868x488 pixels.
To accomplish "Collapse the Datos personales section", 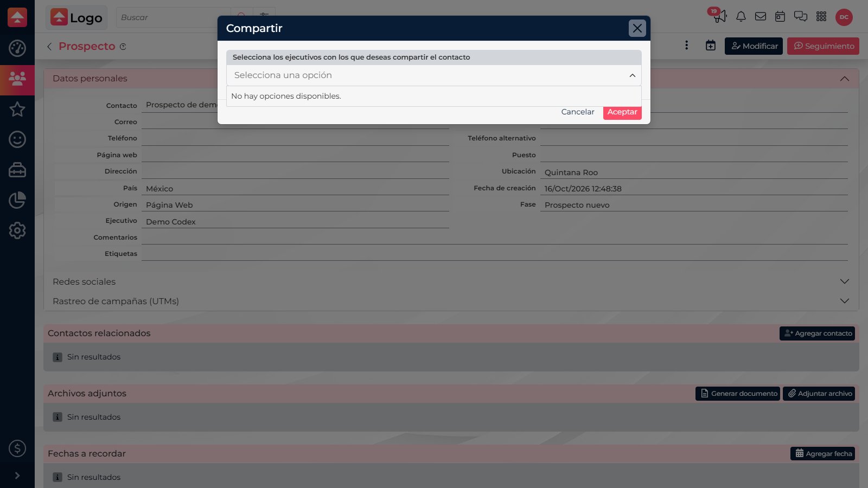I will pos(845,79).
